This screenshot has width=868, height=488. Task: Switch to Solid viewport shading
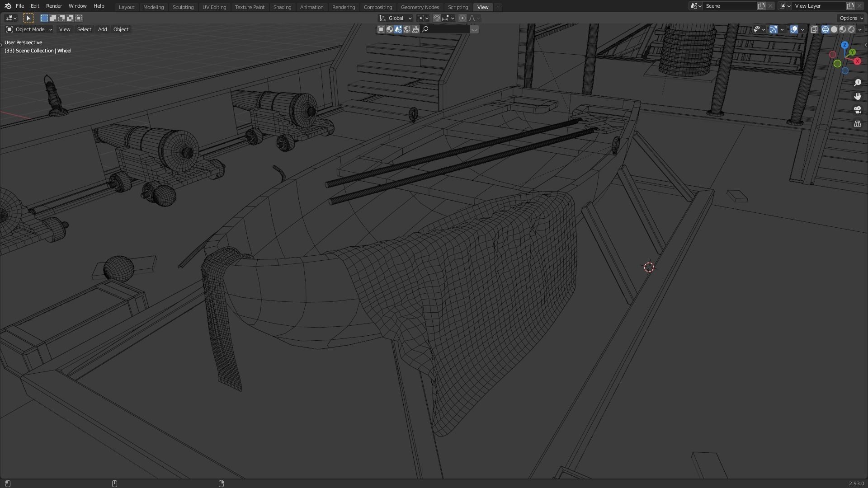click(x=834, y=29)
